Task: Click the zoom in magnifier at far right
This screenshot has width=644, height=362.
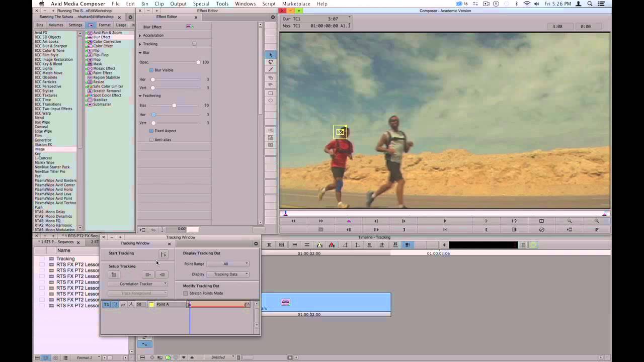Action: pyautogui.click(x=597, y=221)
